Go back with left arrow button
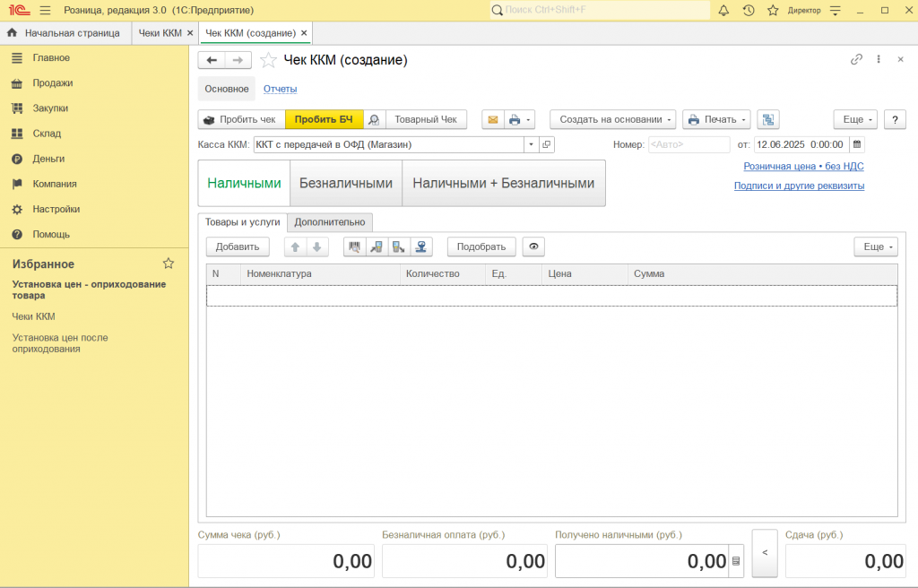The image size is (918, 588). pos(212,60)
